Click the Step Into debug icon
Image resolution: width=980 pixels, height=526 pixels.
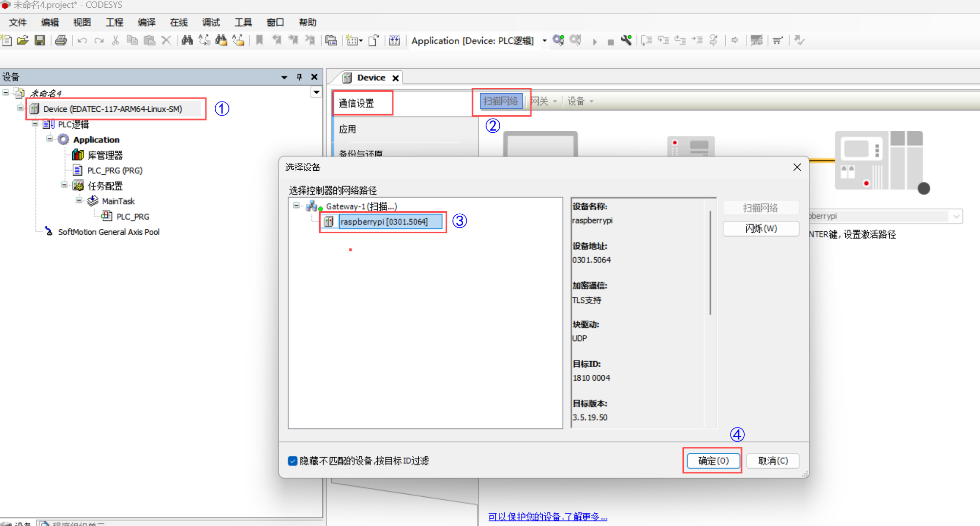663,40
